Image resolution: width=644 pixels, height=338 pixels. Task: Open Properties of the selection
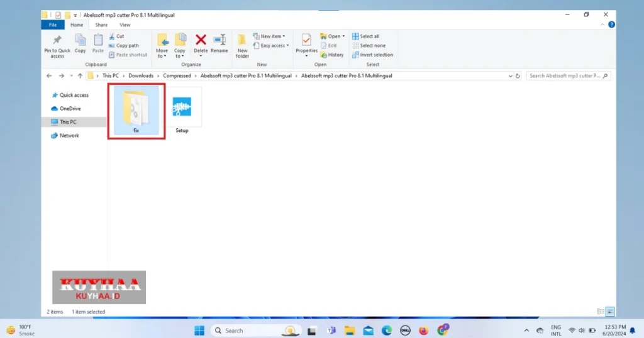pos(306,45)
